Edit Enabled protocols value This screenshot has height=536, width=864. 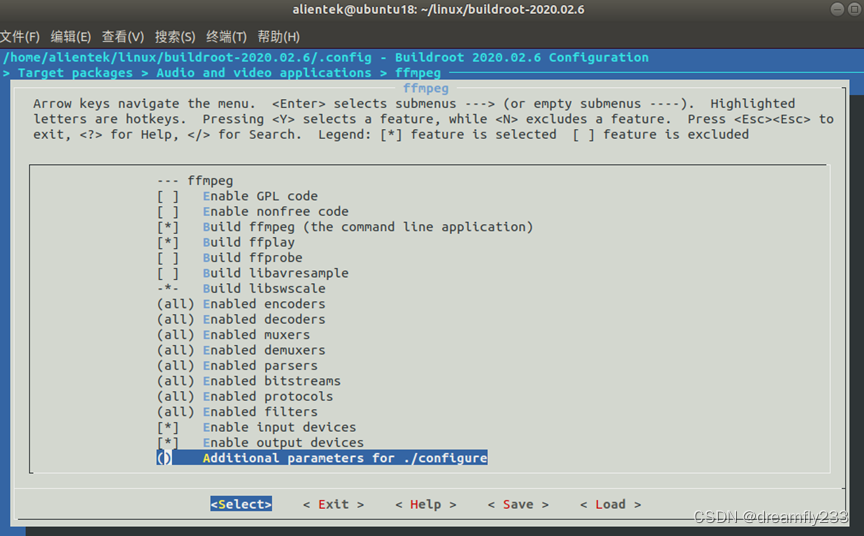[x=245, y=397]
